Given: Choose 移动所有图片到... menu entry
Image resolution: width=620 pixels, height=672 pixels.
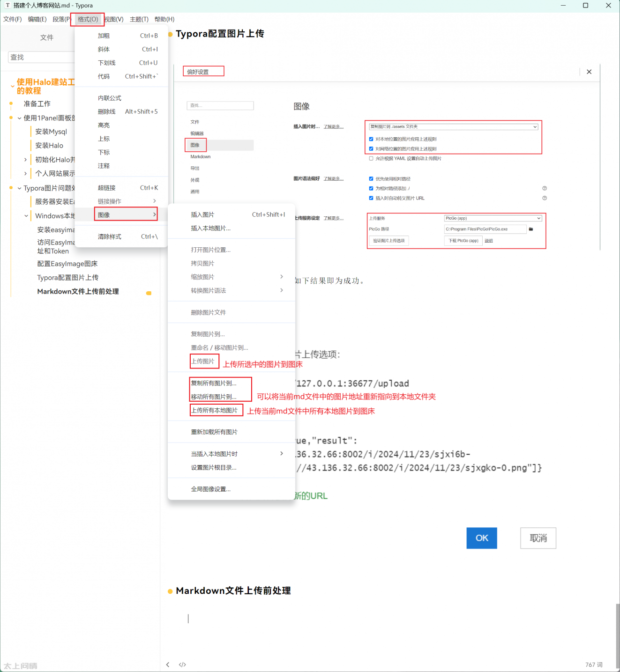Looking at the screenshot, I should tap(232, 397).
